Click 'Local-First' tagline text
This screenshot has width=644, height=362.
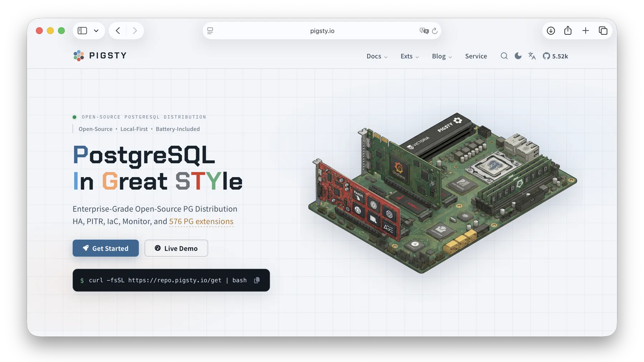[x=134, y=129]
